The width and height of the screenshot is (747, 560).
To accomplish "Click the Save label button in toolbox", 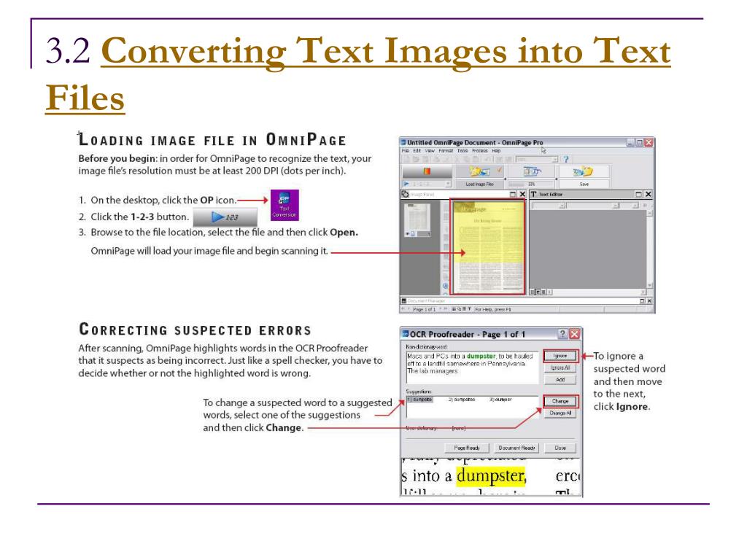I will 584,184.
